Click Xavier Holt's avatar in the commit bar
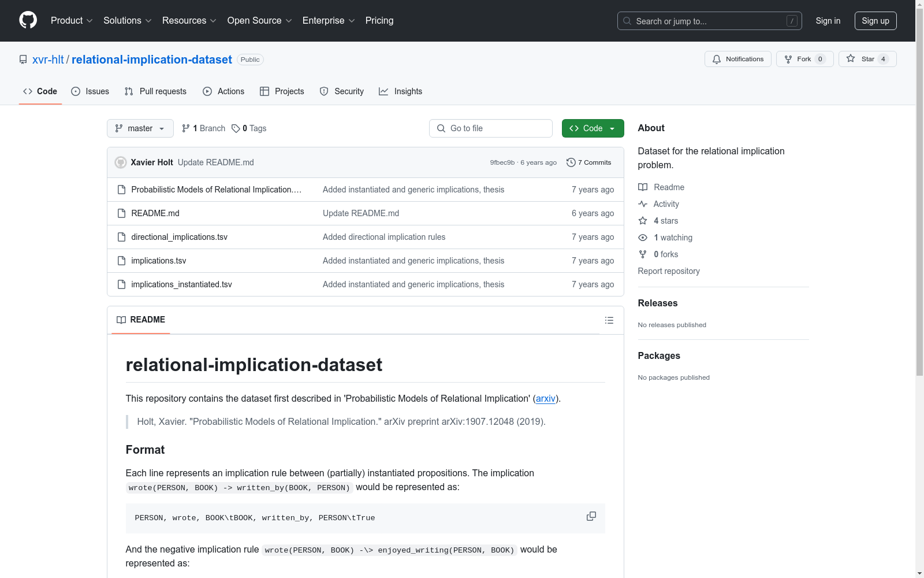 (121, 162)
